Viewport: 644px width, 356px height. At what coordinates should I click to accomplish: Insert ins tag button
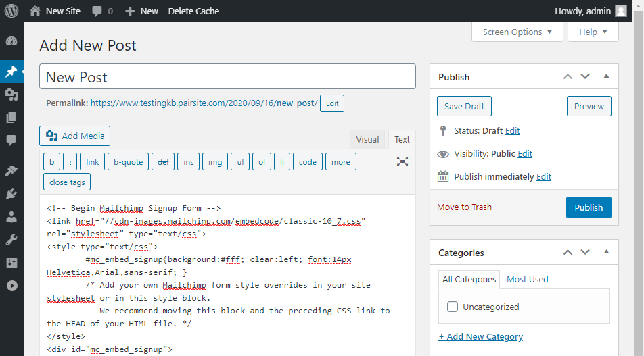(x=189, y=161)
